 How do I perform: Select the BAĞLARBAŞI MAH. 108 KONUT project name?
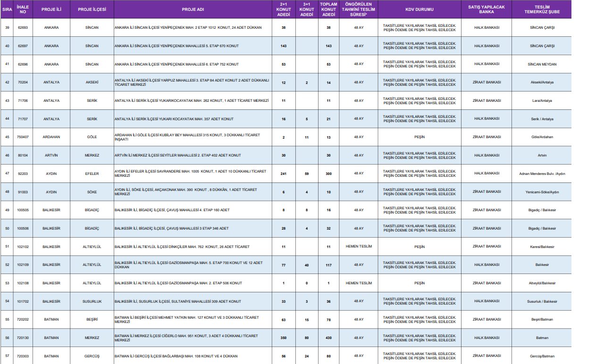pos(176,356)
